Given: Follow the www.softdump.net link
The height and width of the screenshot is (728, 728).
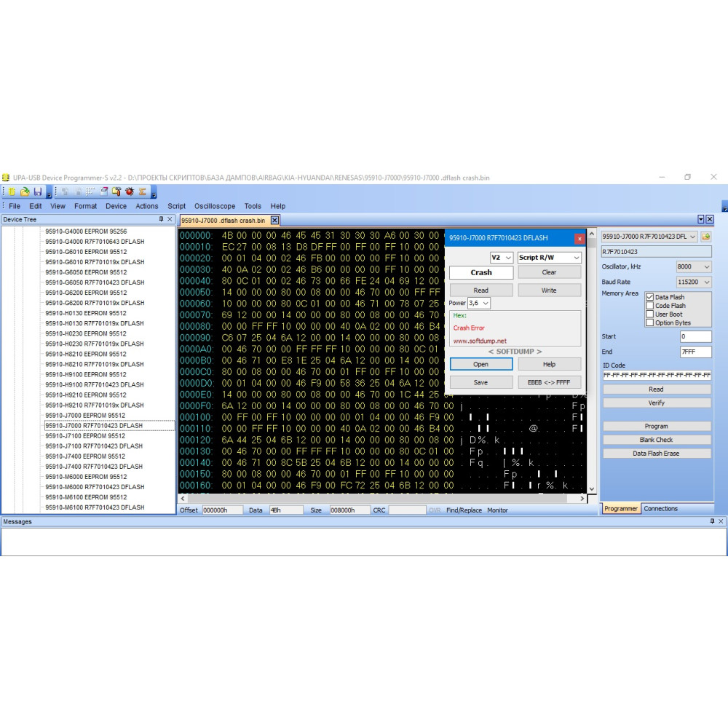Looking at the screenshot, I should coord(480,341).
